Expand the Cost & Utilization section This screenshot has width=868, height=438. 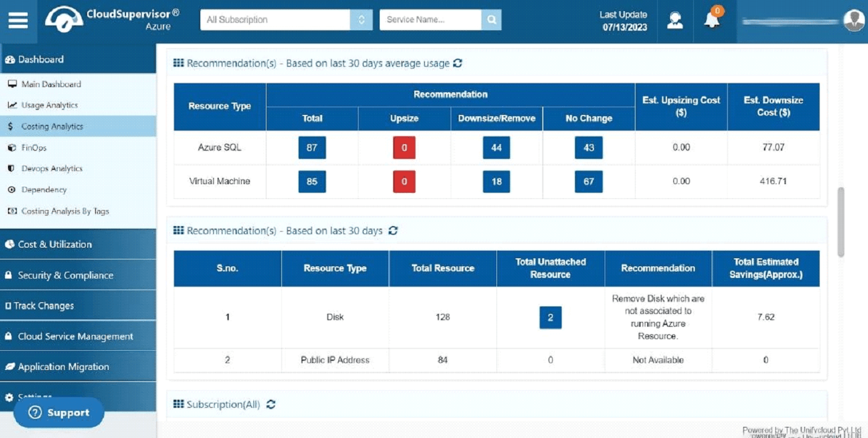pos(78,244)
